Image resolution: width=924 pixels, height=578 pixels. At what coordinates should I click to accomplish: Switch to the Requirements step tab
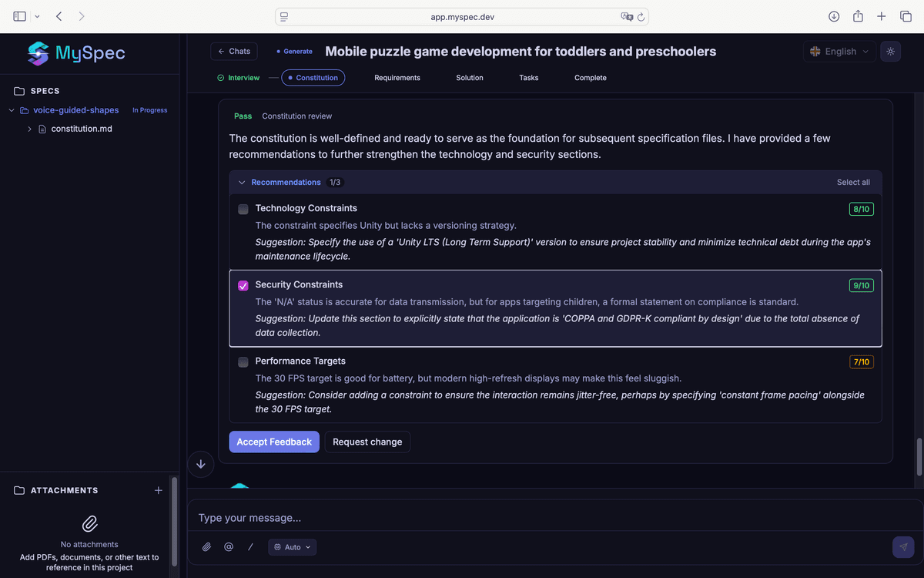[x=397, y=78]
